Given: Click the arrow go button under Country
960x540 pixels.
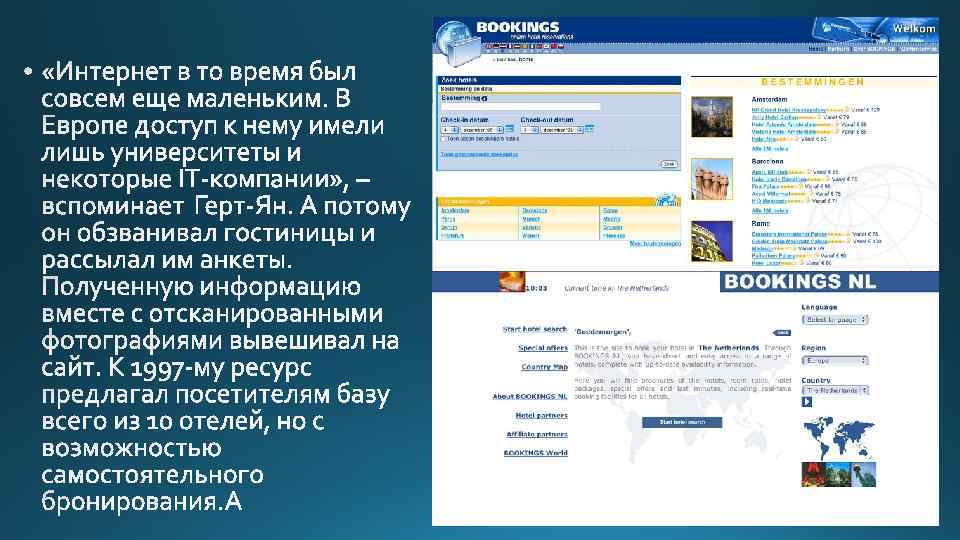Looking at the screenshot, I should [806, 402].
